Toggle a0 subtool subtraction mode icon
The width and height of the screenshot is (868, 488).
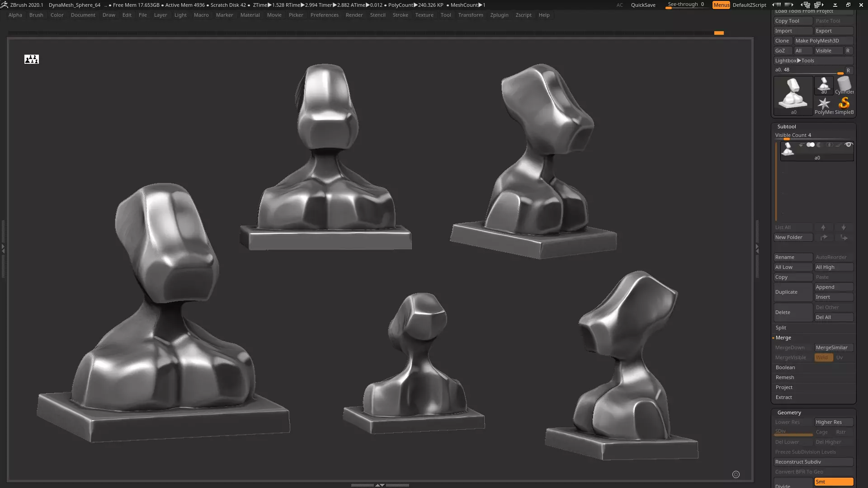pyautogui.click(x=820, y=145)
